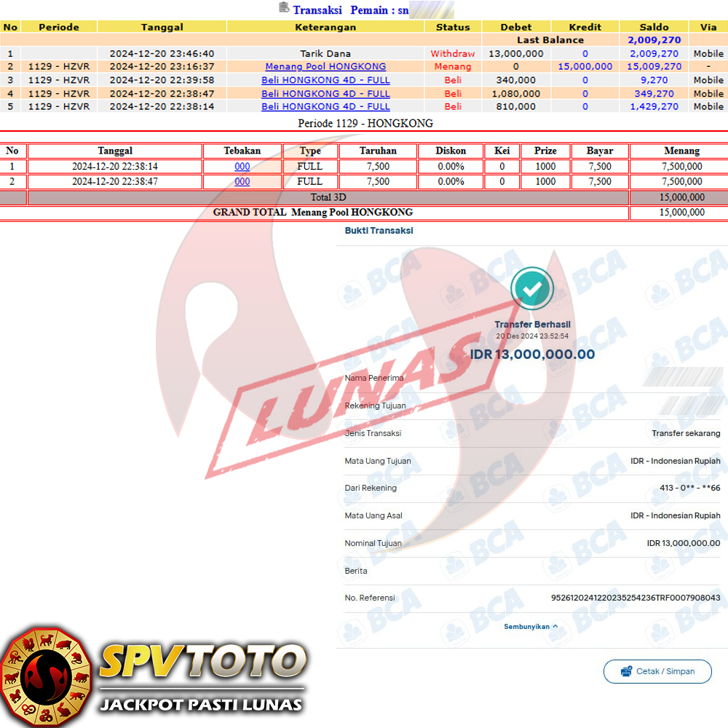Click the Tarik Dana transaction row
This screenshot has width=728, height=728.
[x=325, y=53]
